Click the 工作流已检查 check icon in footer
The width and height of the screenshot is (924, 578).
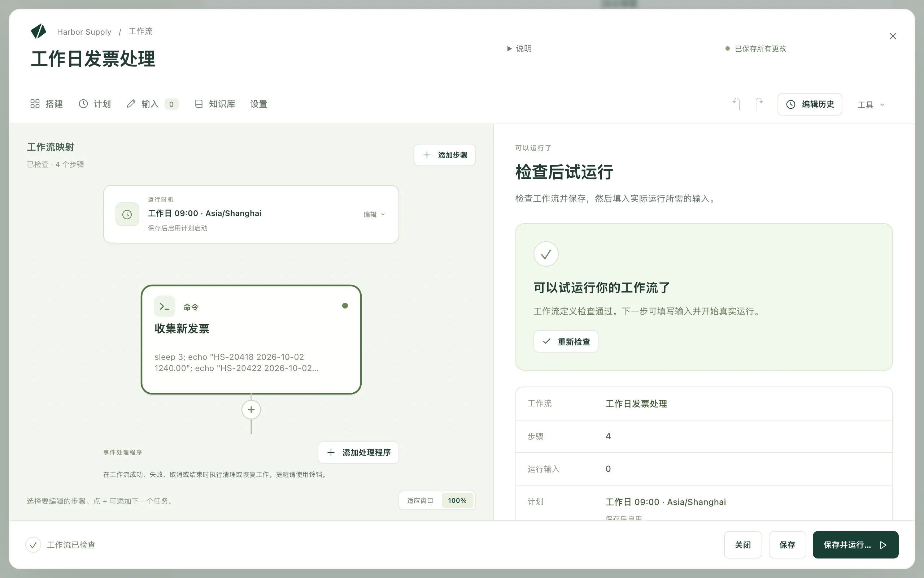pos(33,545)
